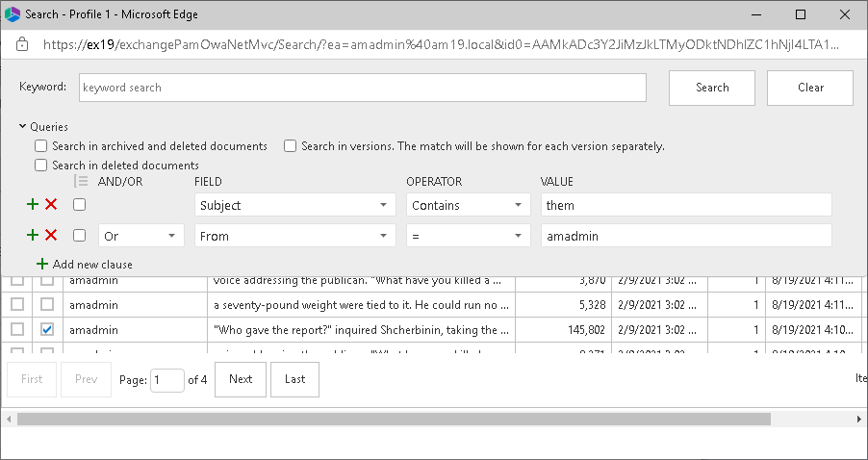Click the grouping icon beside AND/OR header
The image size is (868, 460).
[81, 182]
